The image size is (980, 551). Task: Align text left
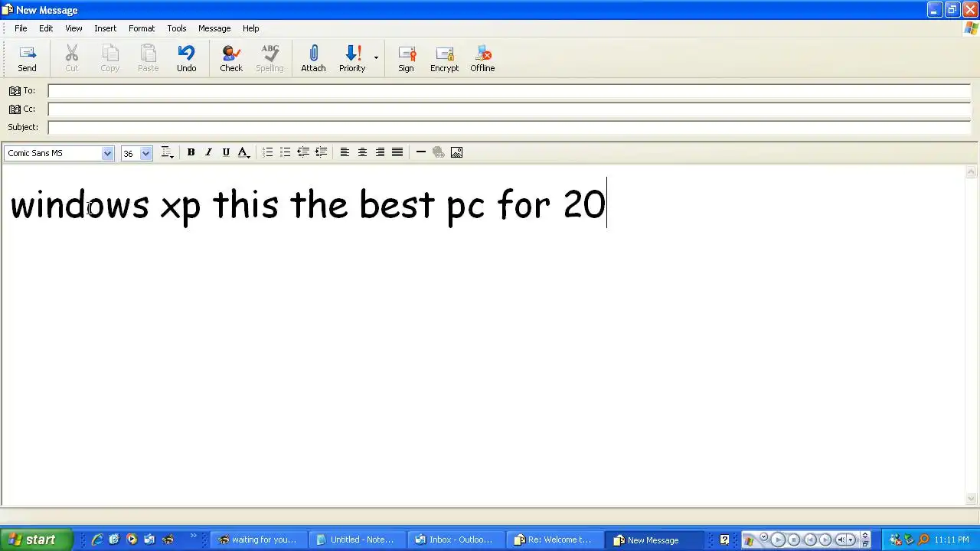[345, 152]
